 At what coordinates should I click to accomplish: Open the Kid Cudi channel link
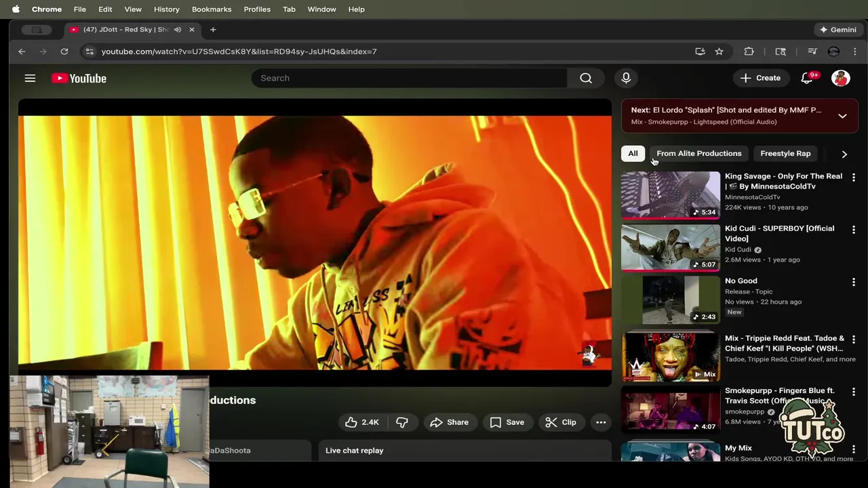[738, 249]
